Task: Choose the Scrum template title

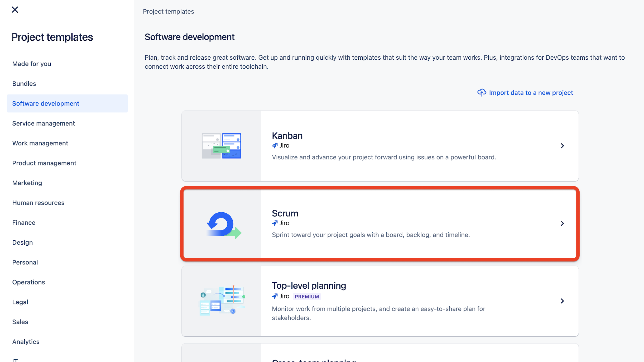Action: 285,213
